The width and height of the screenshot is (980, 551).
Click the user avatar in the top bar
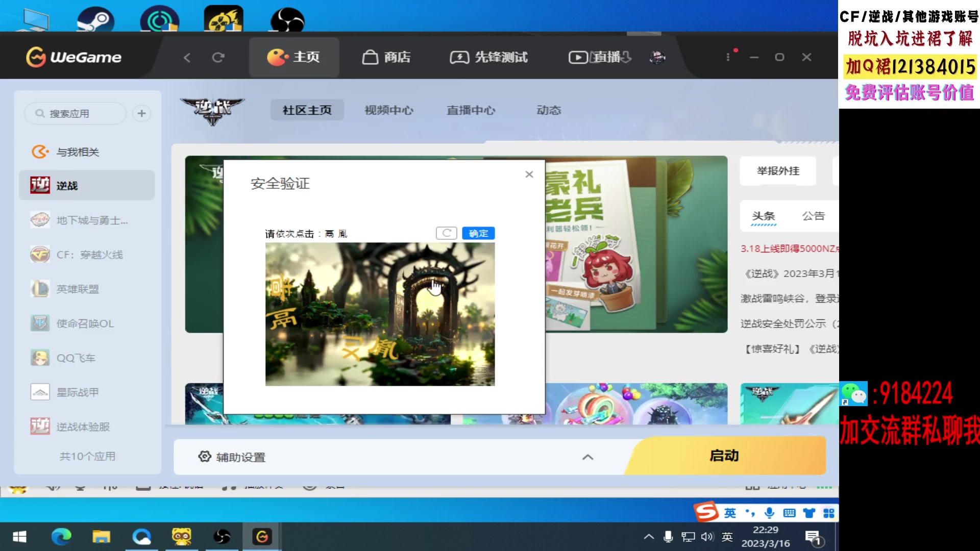click(x=657, y=57)
